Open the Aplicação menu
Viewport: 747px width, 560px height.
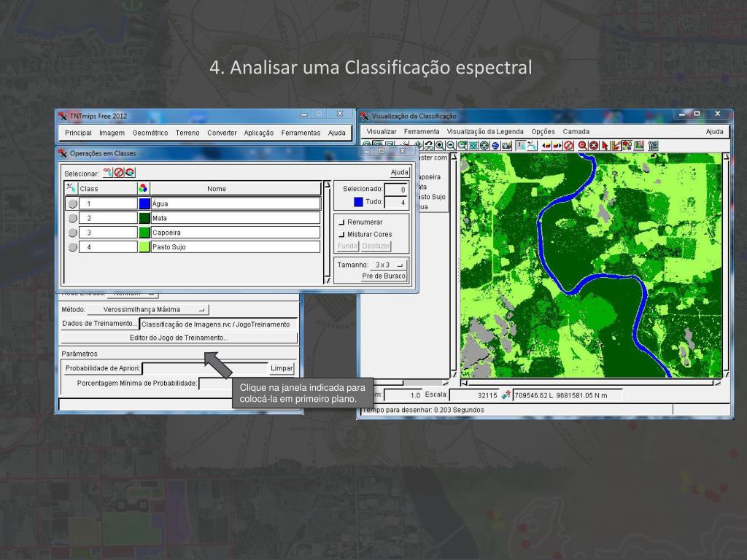(x=259, y=133)
